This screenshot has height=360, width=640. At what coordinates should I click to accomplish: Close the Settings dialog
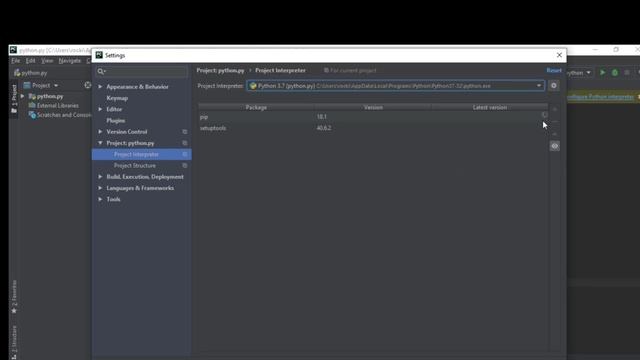click(x=559, y=55)
